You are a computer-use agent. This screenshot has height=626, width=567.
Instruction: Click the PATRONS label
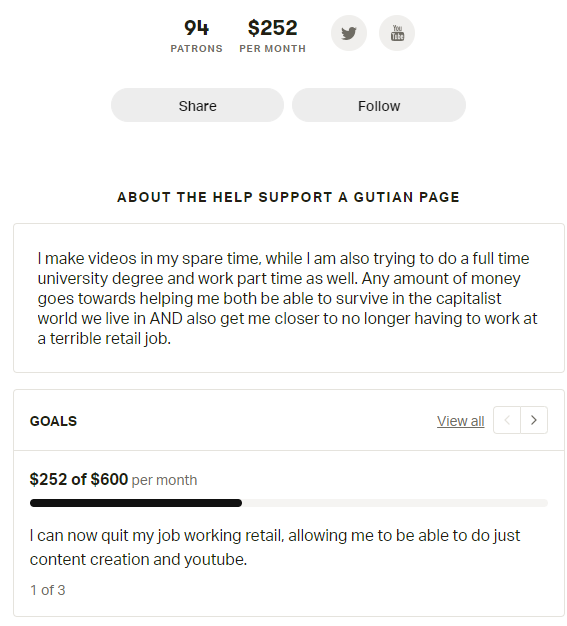[x=196, y=48]
